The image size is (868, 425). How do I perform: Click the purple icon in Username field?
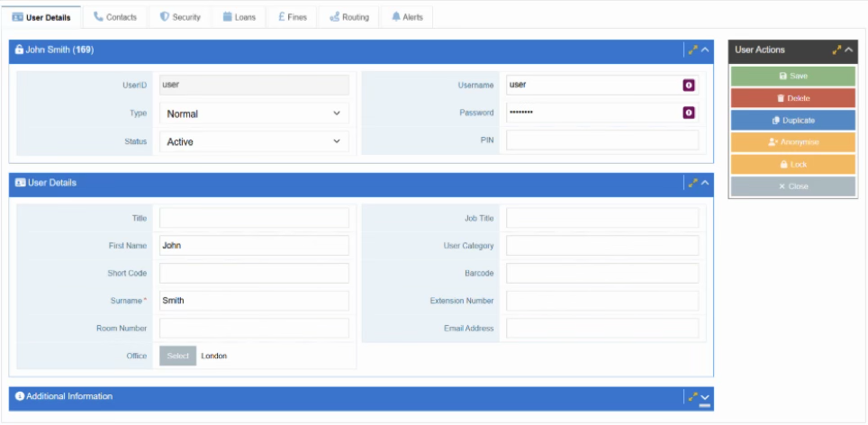coord(689,86)
